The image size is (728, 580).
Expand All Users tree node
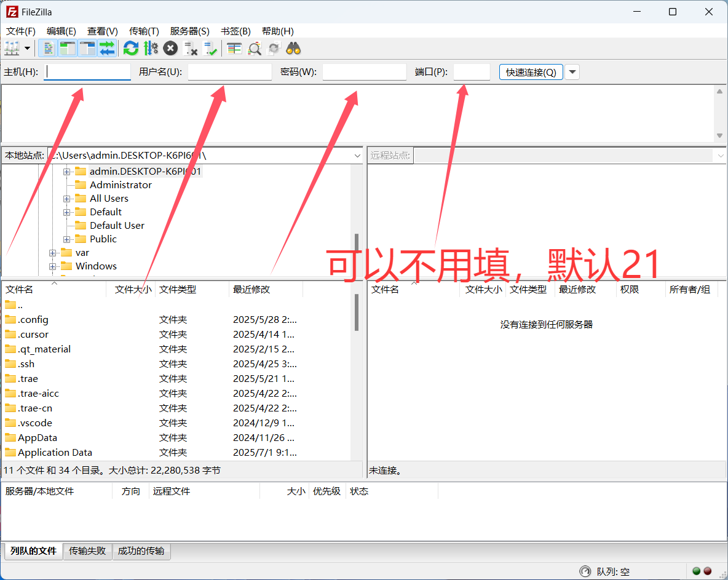click(x=66, y=199)
